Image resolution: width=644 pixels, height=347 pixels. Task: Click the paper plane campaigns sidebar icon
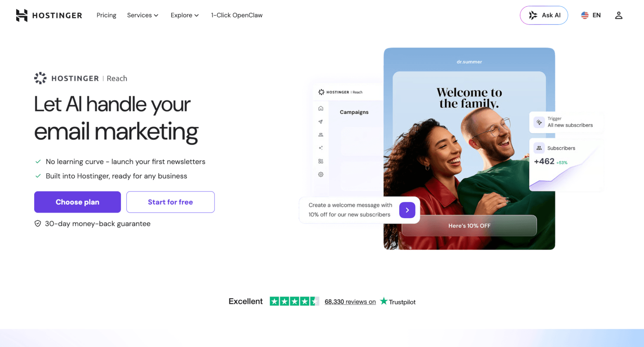click(x=321, y=122)
